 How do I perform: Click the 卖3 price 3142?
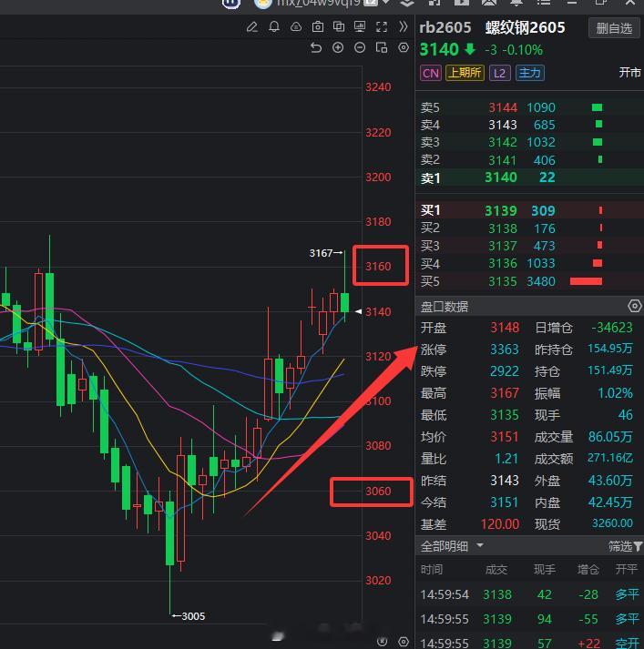click(503, 142)
